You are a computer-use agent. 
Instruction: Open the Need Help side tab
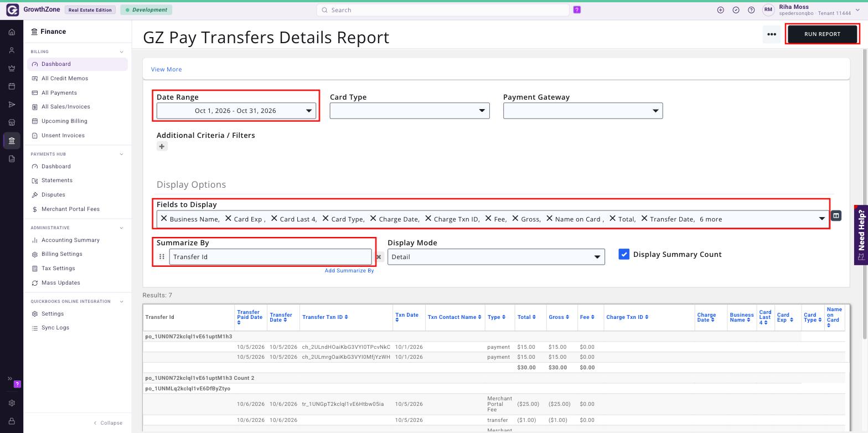coord(861,235)
